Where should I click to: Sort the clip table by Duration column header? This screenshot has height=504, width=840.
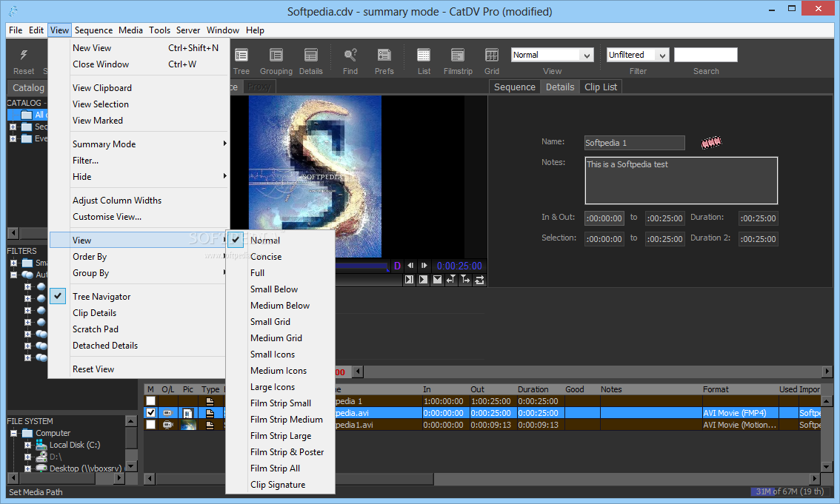click(x=539, y=389)
